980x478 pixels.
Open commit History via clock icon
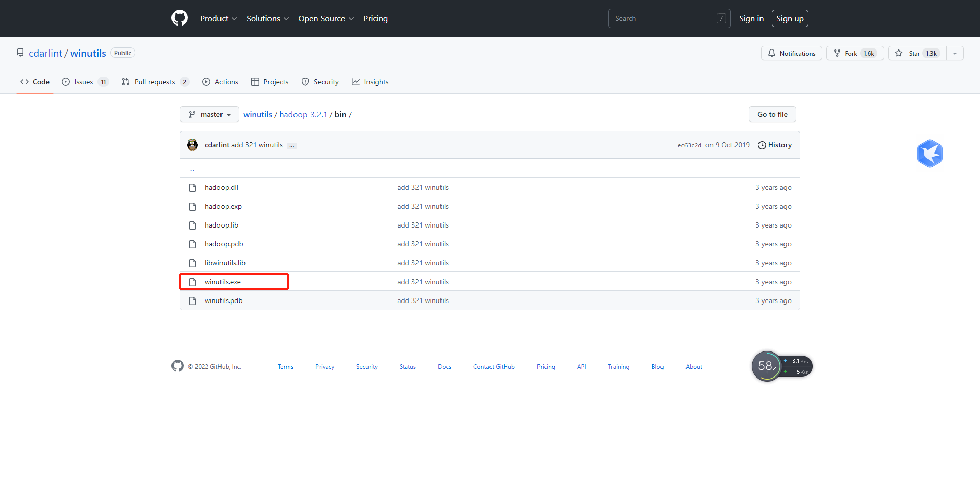click(762, 145)
